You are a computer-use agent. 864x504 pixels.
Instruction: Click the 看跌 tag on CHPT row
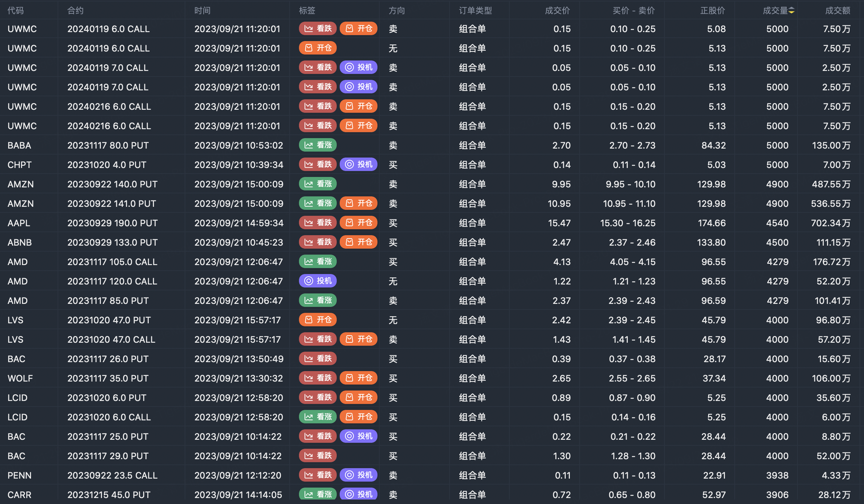tap(318, 165)
